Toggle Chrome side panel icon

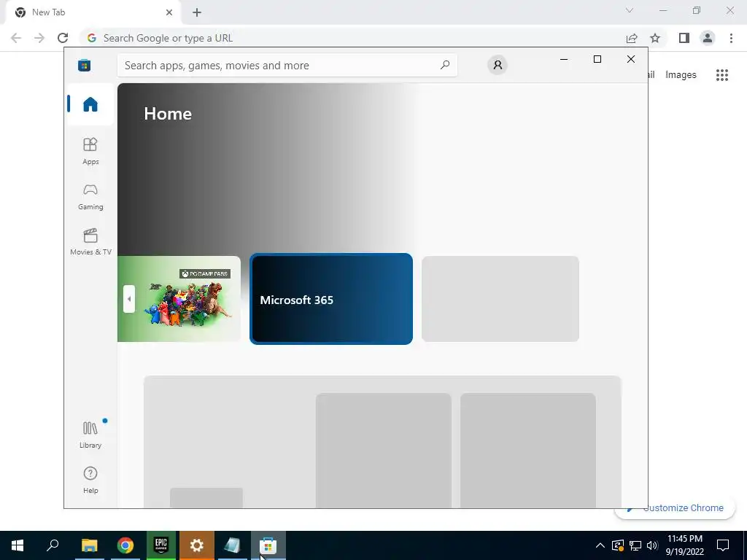coord(684,38)
